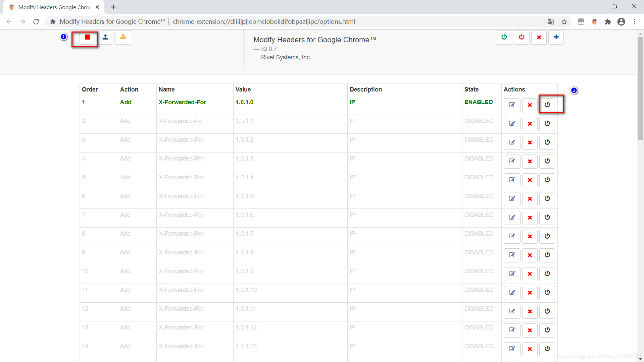Viewport: 644px width, 362px height.
Task: Go back to the previous page
Action: (9, 22)
